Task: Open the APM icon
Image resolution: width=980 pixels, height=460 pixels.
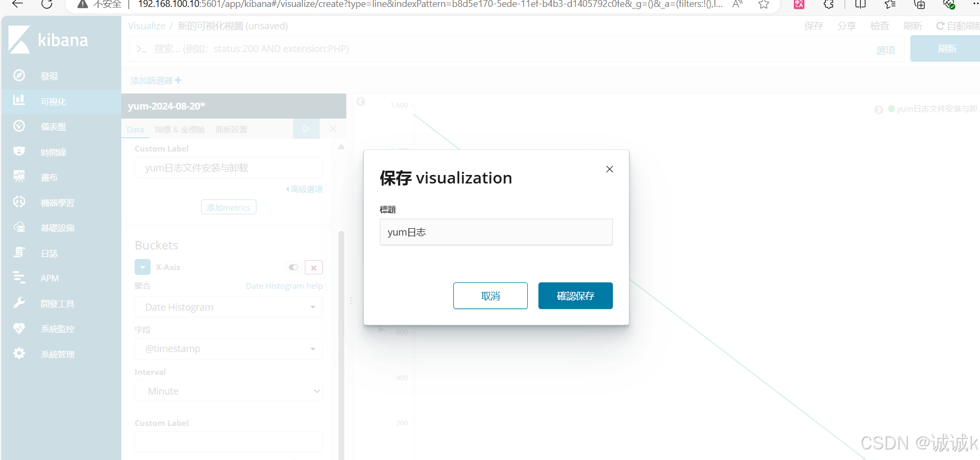Action: pos(19,278)
